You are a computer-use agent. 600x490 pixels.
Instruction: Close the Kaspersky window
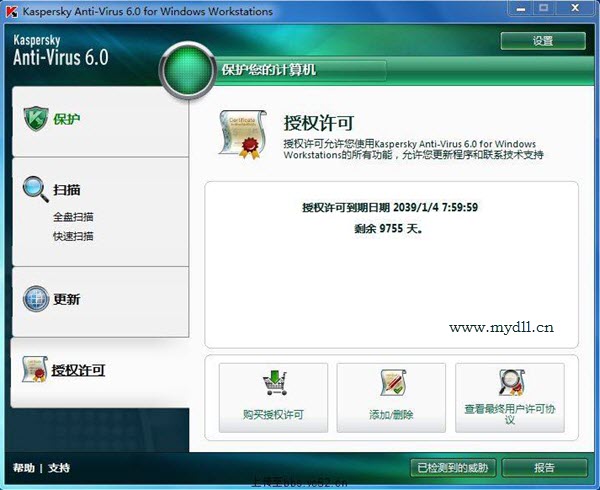coord(575,8)
